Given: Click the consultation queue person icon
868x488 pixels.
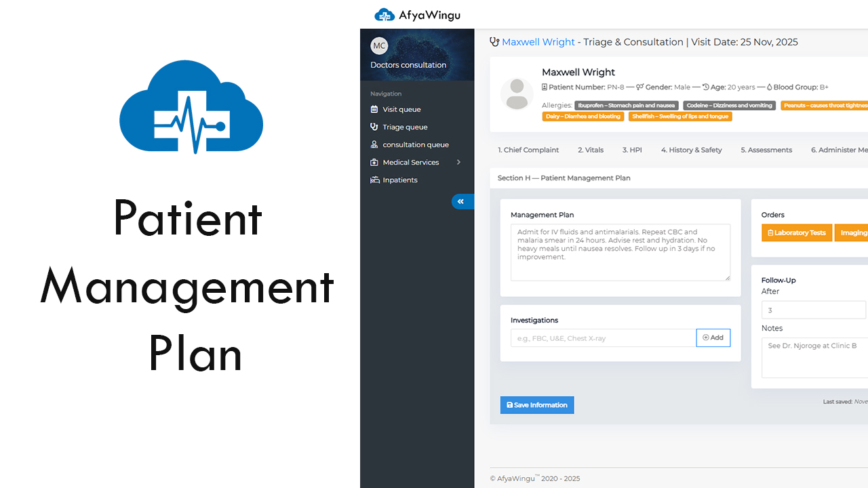Looking at the screenshot, I should pyautogui.click(x=374, y=144).
